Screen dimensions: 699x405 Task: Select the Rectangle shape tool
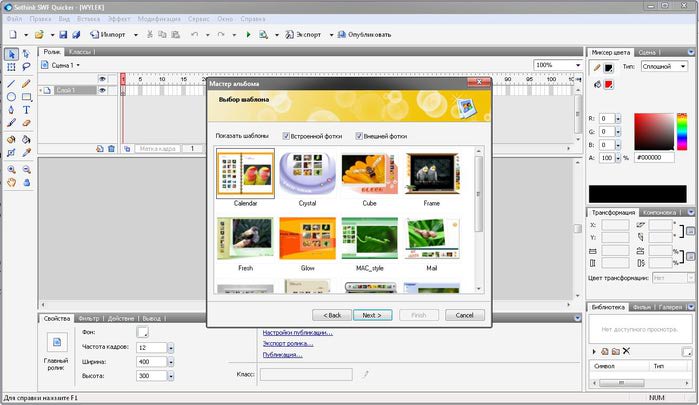(26, 97)
